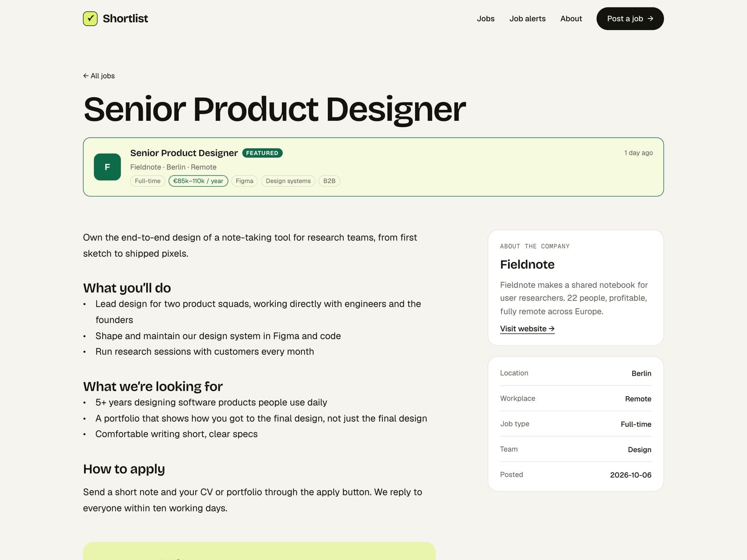Click the B2B tag
The height and width of the screenshot is (560, 747).
(x=329, y=181)
